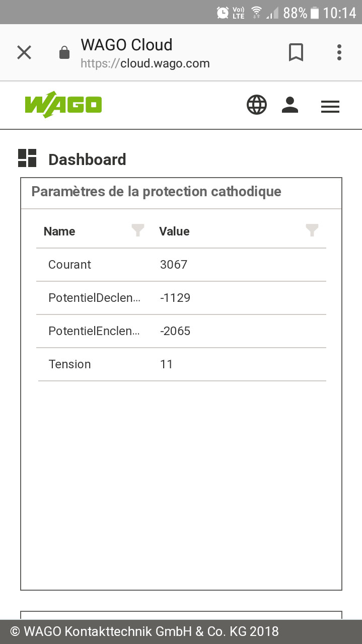Open the globe language selector

[x=257, y=105]
